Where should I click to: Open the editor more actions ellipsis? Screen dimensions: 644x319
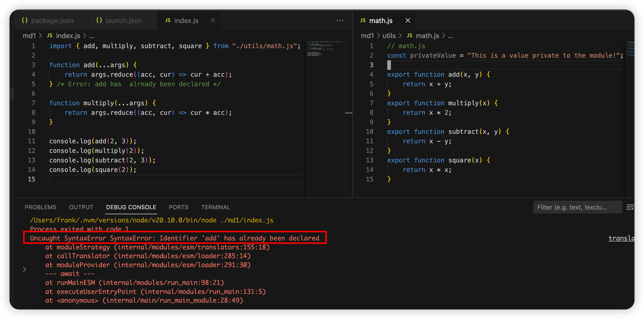coord(340,20)
